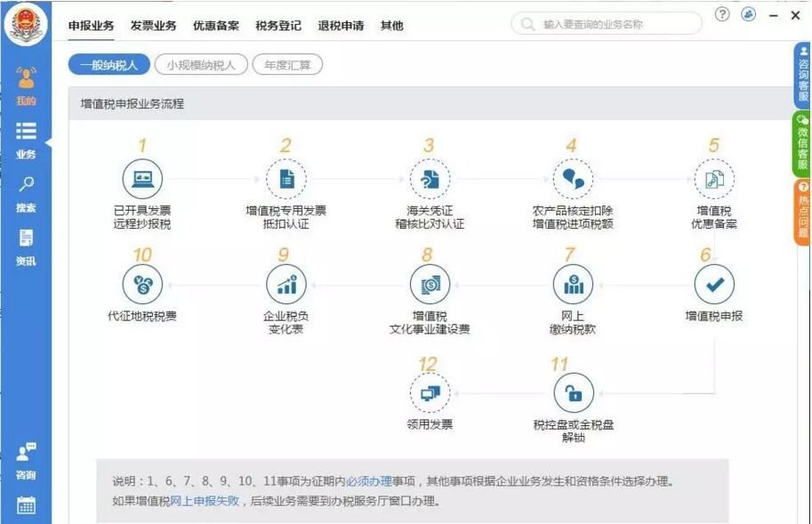Screen dimensions: 812x524
Task: Click the 海关凭证稽核比对认证 stamp icon
Action: (x=430, y=176)
